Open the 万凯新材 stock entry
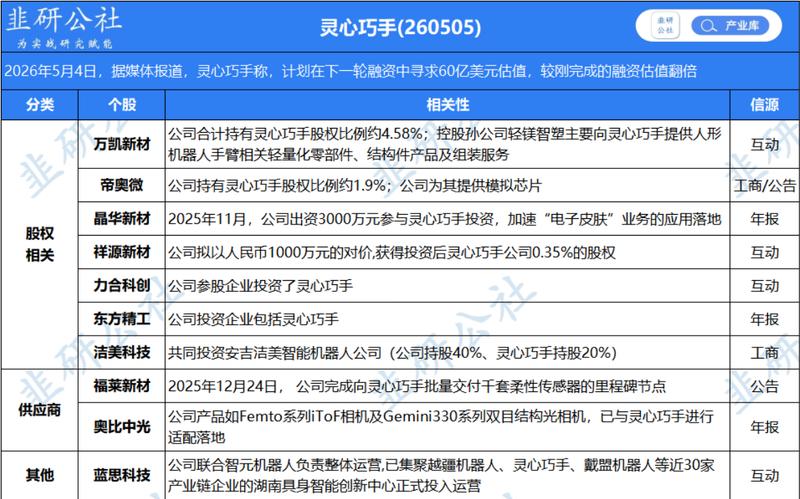Viewport: 800px width, 499px height. tap(121, 144)
